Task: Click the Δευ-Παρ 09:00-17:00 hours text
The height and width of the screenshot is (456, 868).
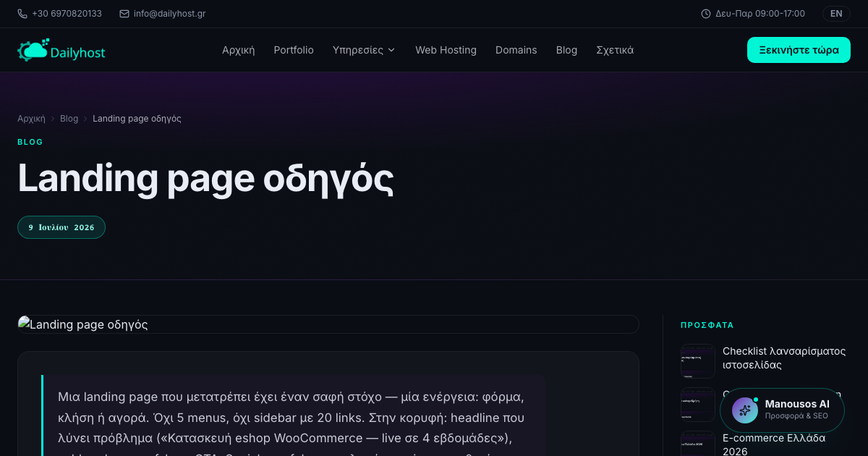Action: pos(760,14)
